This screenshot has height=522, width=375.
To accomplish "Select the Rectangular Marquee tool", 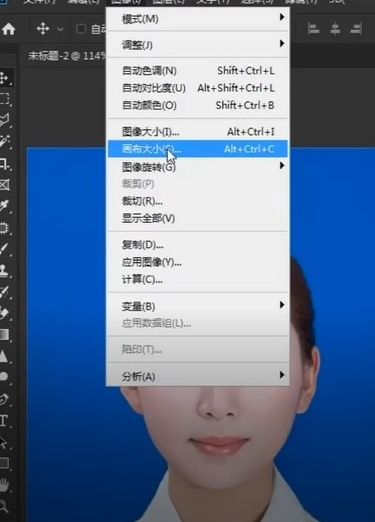I will click(x=5, y=99).
